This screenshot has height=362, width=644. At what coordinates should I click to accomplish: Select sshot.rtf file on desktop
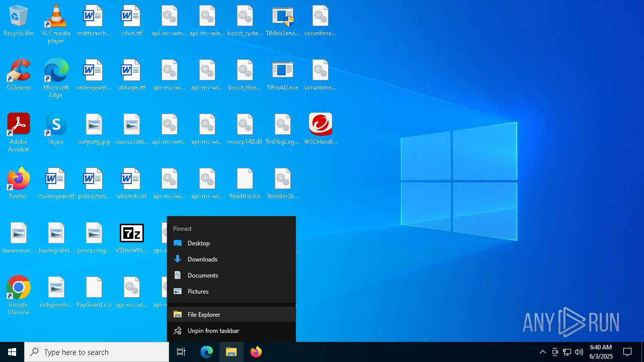(x=131, y=21)
